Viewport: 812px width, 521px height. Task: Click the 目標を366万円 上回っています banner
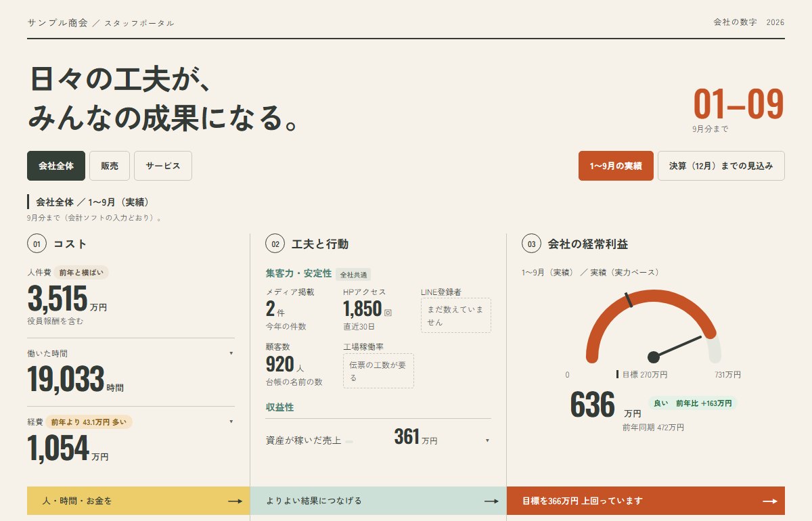point(646,501)
